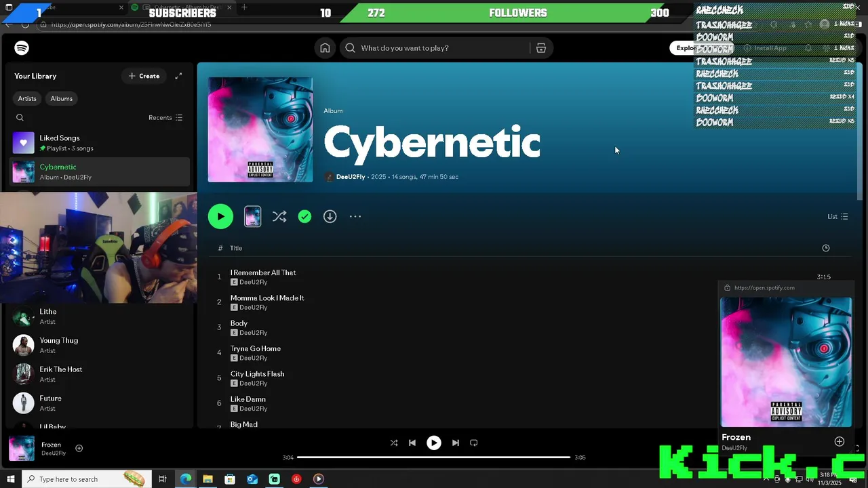The image size is (868, 488).
Task: Click the Cybernetic album cover art
Action: pos(260,129)
